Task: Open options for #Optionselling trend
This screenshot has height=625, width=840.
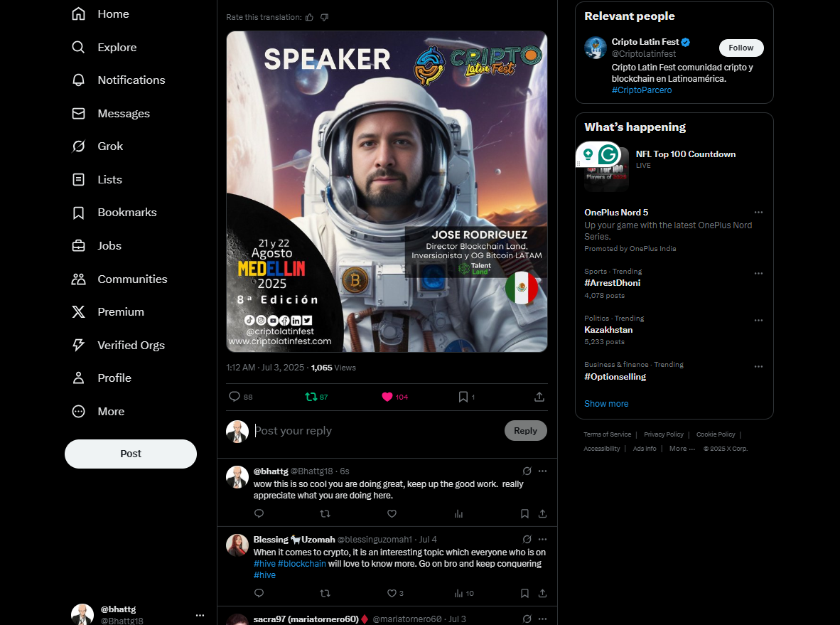Action: [x=758, y=367]
